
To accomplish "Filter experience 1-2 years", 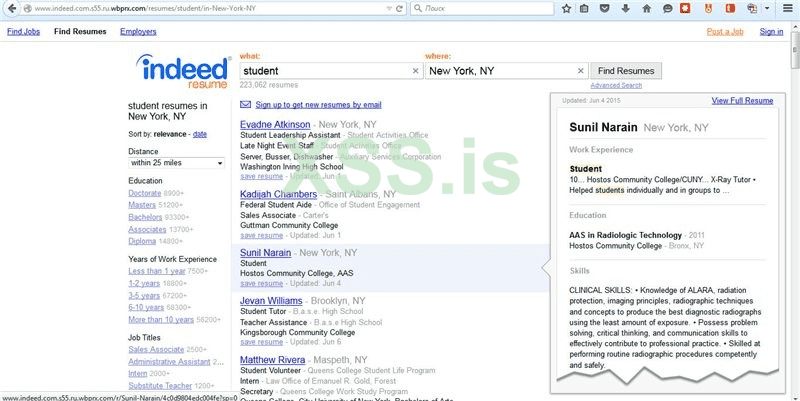I will 144,283.
